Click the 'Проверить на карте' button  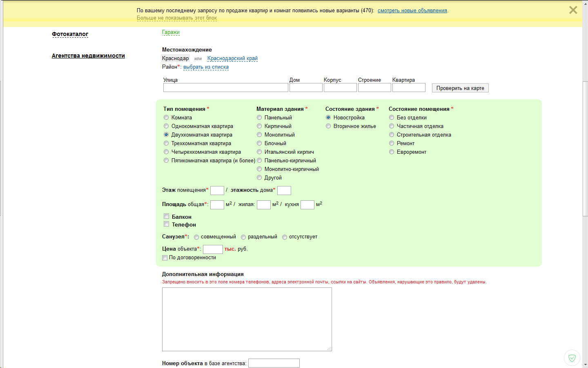pos(460,88)
